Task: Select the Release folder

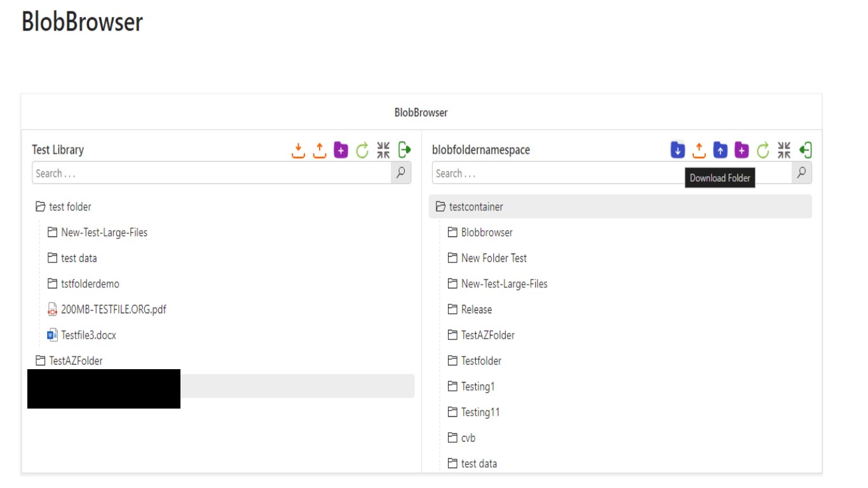Action: [476, 309]
